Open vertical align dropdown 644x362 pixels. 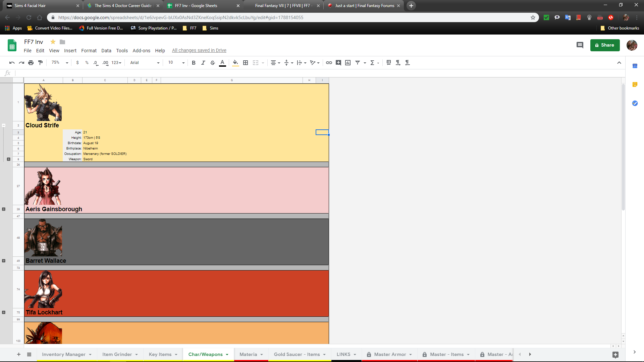pos(288,63)
